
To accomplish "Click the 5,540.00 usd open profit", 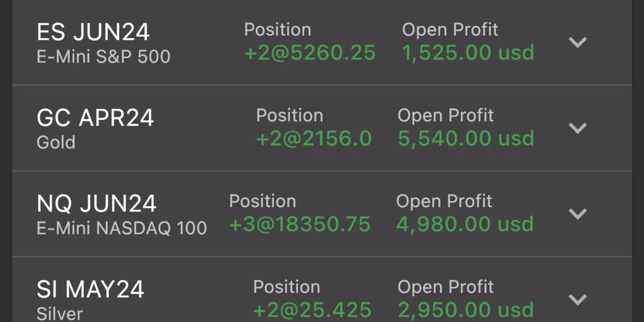I will pos(466,138).
